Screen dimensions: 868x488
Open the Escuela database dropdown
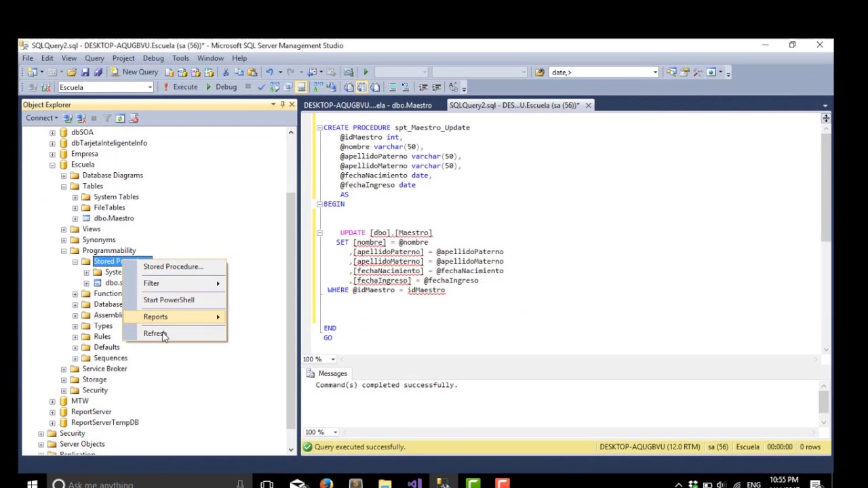click(x=150, y=87)
